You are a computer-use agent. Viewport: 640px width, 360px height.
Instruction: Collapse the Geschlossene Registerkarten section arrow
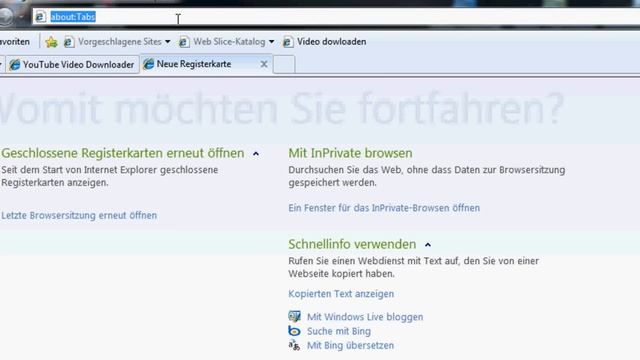coord(256,154)
